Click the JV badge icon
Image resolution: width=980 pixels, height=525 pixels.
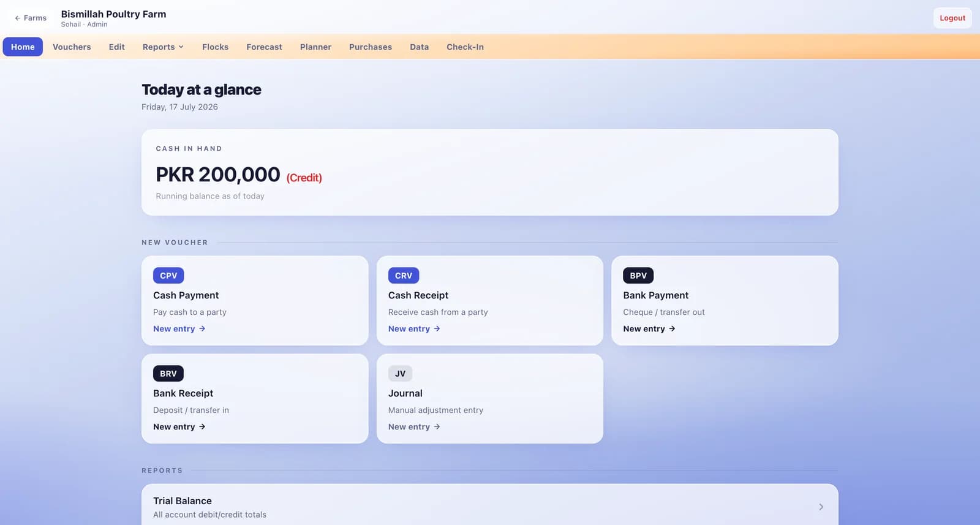pos(400,374)
